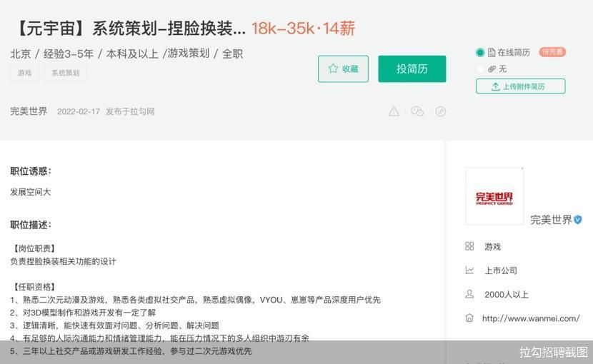Click 负责捏脸换装相关功能的设计 line
The width and height of the screenshot is (593, 364).
pos(63,261)
